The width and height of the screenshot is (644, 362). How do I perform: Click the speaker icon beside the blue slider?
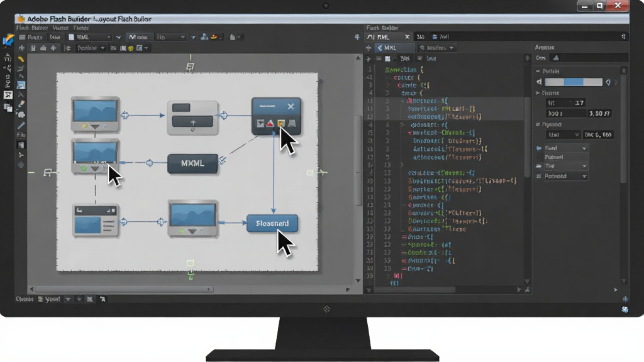pyautogui.click(x=539, y=82)
